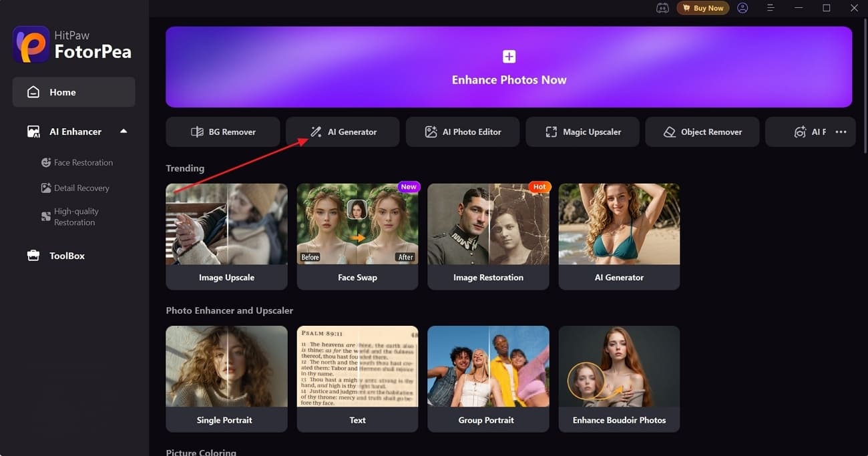868x456 pixels.
Task: Click the Detail Recovery icon
Action: [46, 188]
